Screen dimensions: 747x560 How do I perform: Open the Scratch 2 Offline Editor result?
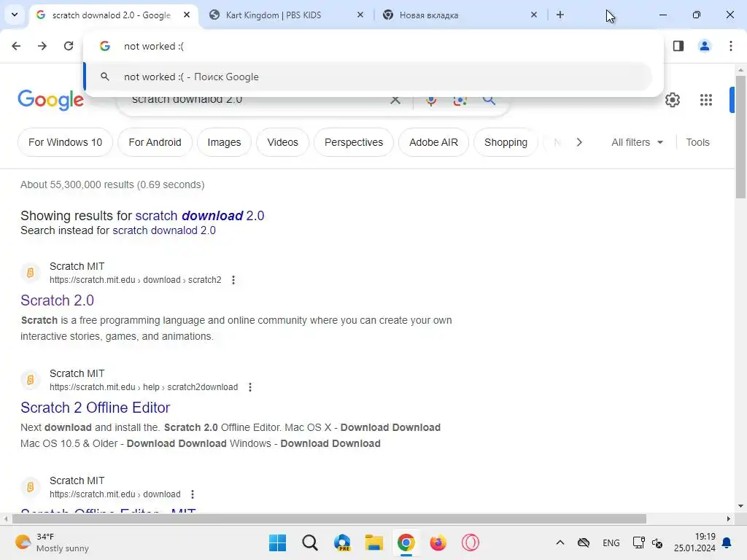point(96,408)
